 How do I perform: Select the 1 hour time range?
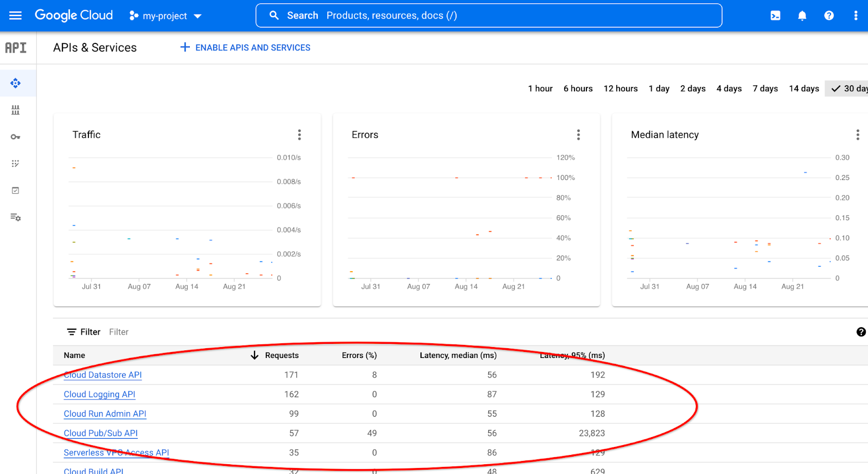[x=540, y=88]
